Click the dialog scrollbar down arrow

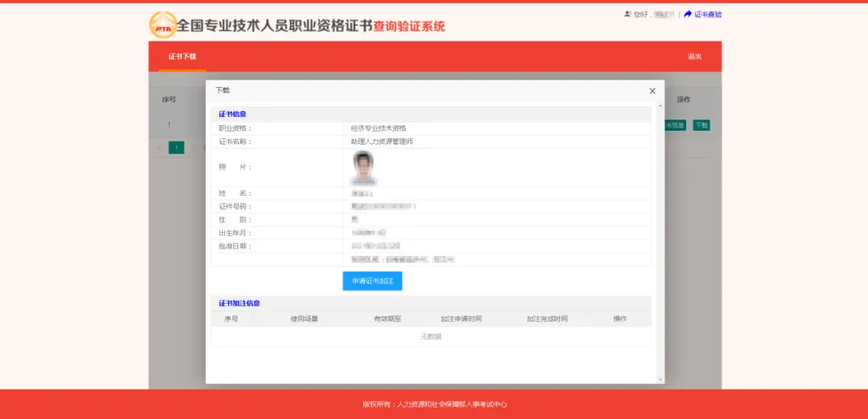pyautogui.click(x=661, y=379)
